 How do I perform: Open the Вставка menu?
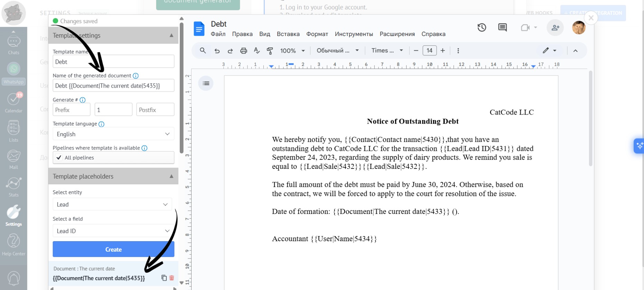click(288, 34)
